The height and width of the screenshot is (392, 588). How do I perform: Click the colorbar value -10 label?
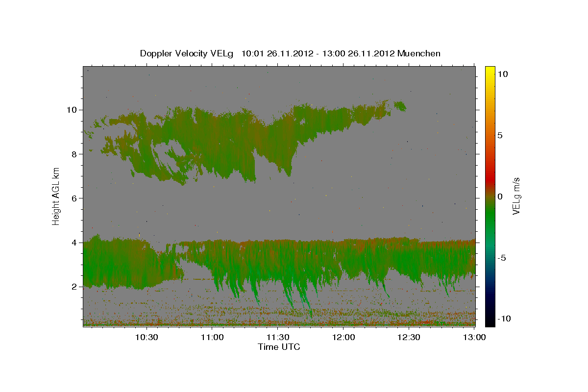point(504,318)
